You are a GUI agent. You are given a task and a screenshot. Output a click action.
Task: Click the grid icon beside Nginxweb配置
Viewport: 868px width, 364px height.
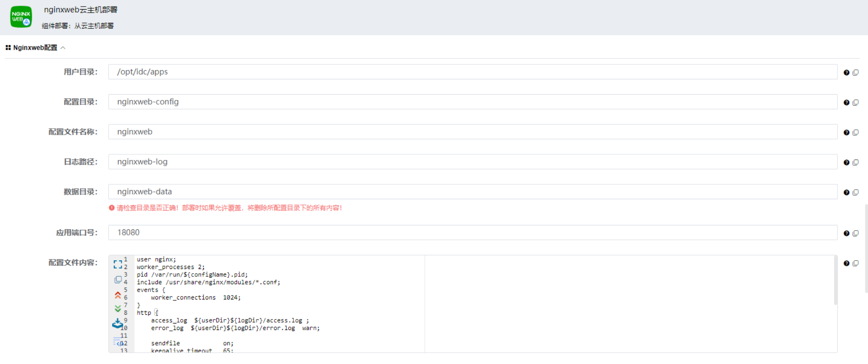(8, 48)
